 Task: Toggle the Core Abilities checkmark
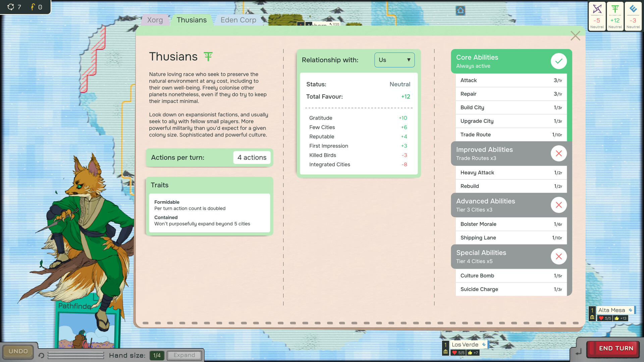558,61
